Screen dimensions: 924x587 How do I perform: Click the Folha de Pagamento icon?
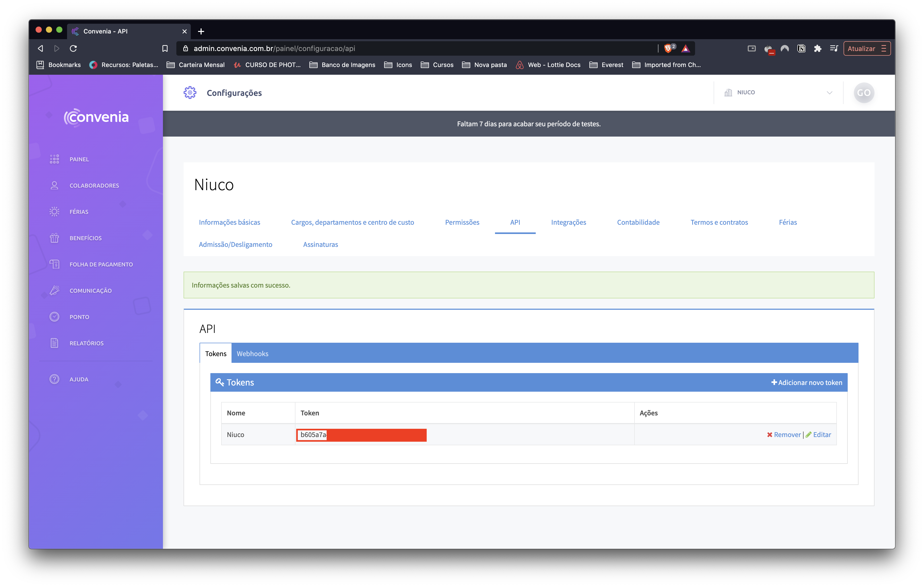(x=54, y=264)
